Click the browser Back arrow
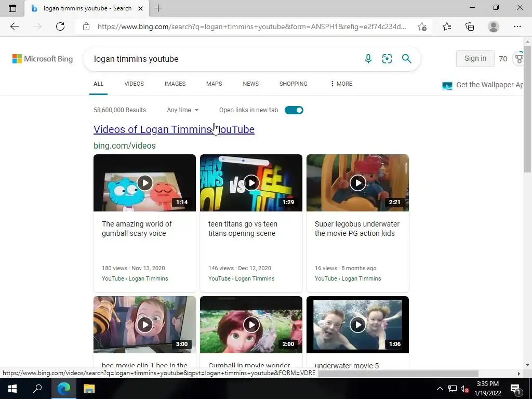Image resolution: width=532 pixels, height=399 pixels. tap(14, 26)
